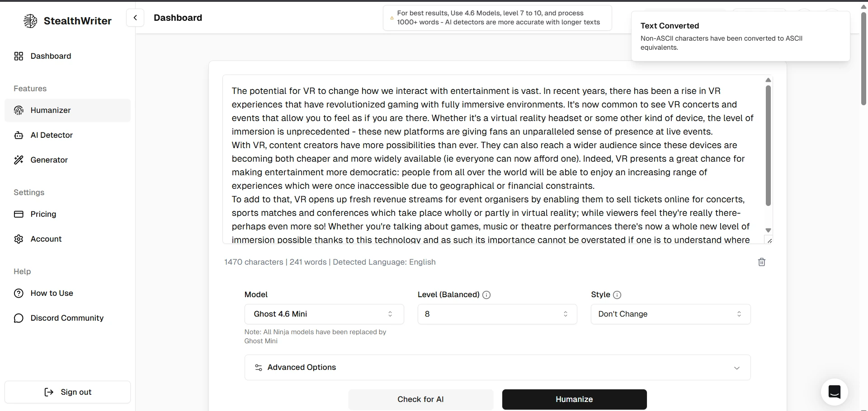
Task: Click the StealthWriter brain logo icon
Action: coord(30,21)
